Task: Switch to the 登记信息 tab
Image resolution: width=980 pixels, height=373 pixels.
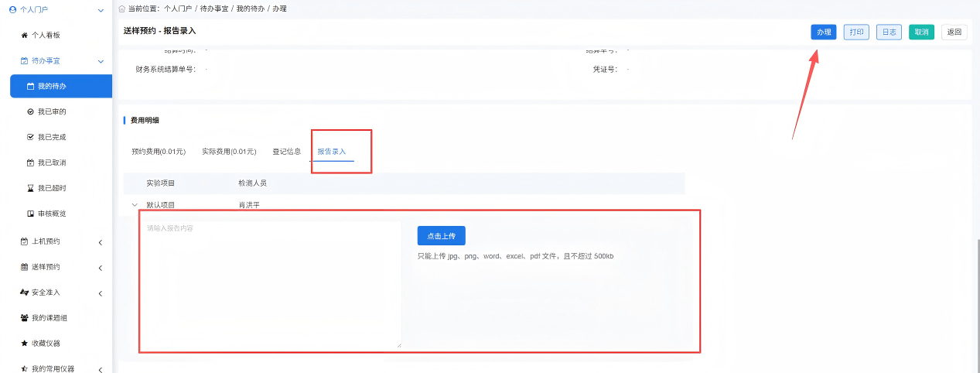Action: [x=286, y=152]
